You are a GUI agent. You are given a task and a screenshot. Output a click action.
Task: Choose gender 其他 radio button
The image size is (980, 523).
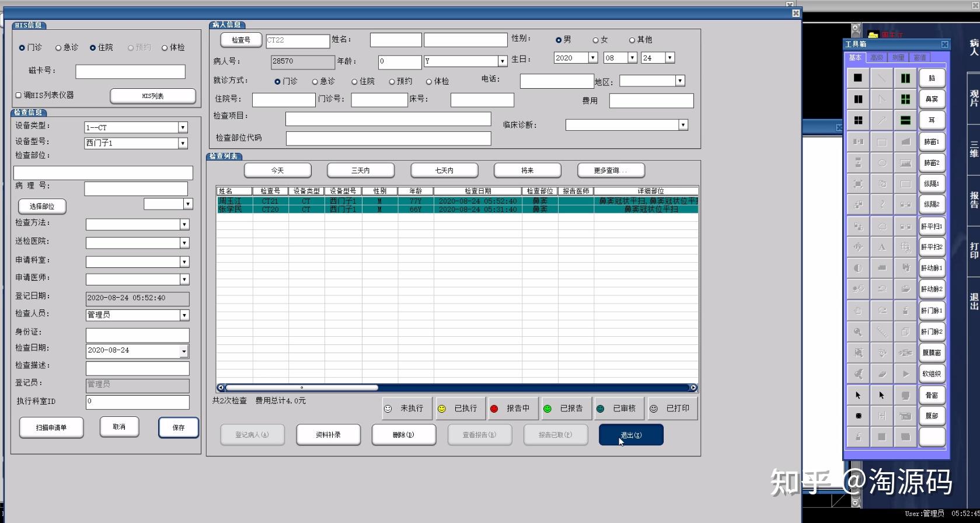(x=632, y=40)
